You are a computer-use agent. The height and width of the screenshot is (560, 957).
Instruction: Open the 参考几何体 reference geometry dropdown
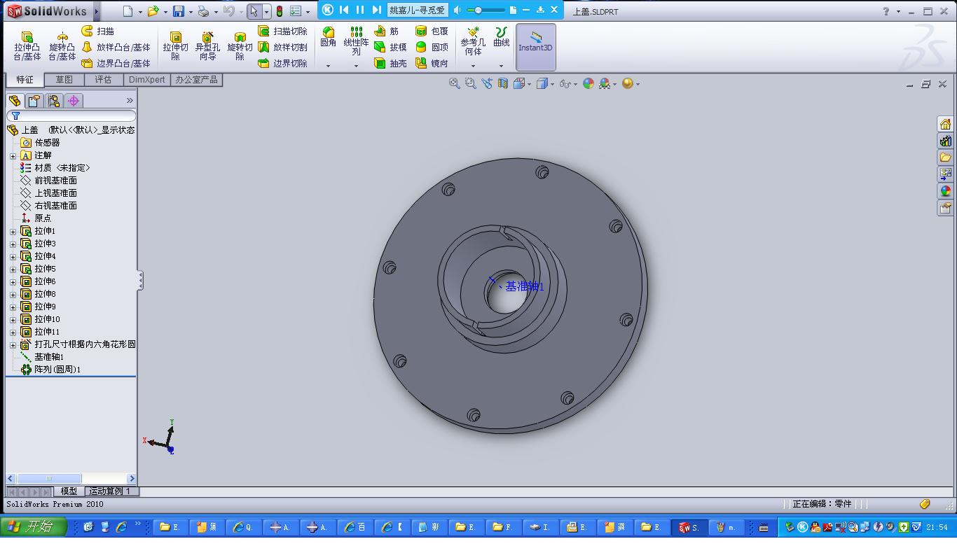[x=473, y=66]
